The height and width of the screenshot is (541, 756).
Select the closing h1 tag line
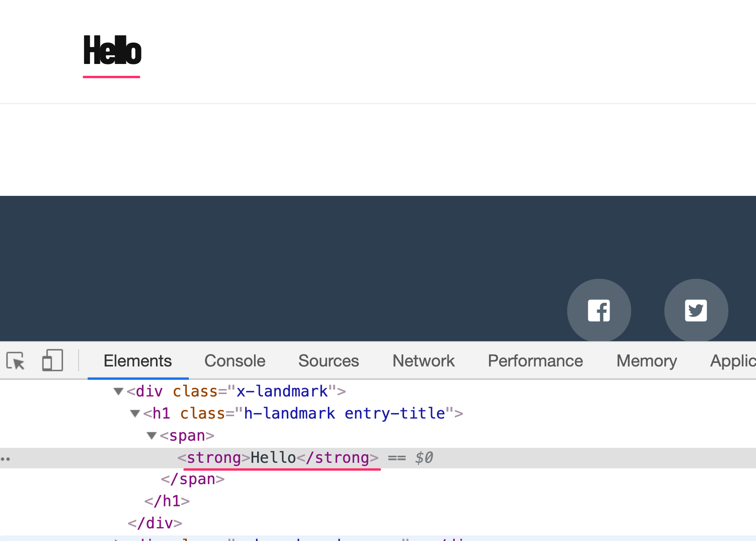[167, 502]
